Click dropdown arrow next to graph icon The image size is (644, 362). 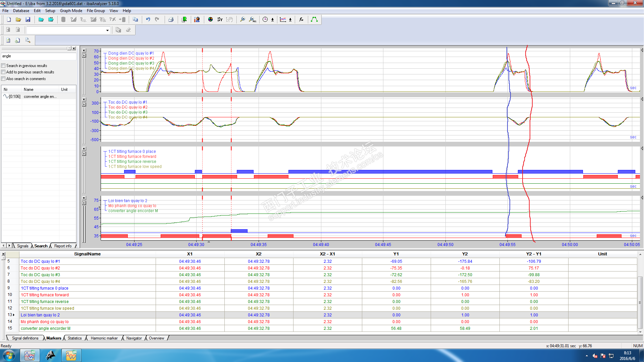(x=290, y=20)
